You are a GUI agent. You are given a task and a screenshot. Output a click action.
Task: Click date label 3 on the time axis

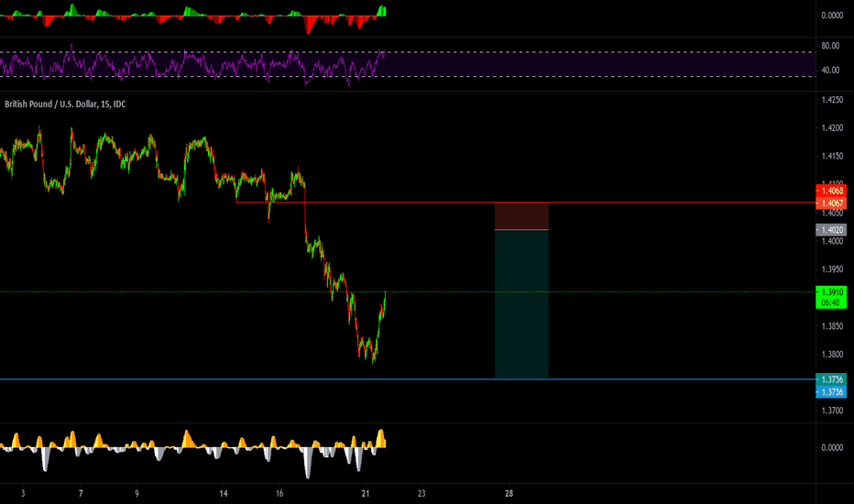coord(23,494)
